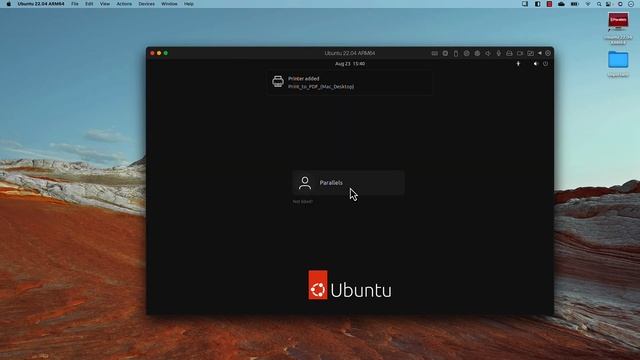Collapse the Parallels title bar icons with the arrow
This screenshot has width=640, height=360.
540,53
